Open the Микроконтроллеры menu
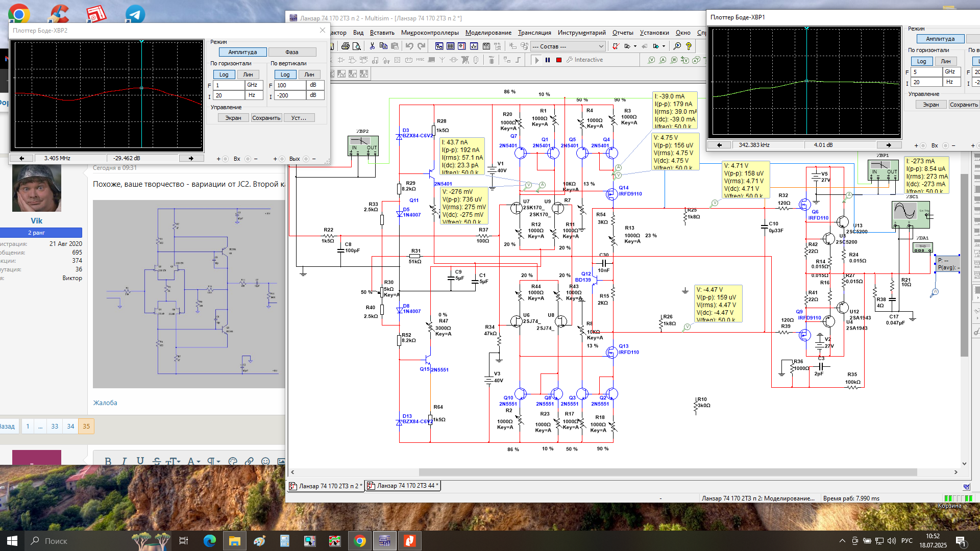Screen dimensions: 980x551 [430, 33]
